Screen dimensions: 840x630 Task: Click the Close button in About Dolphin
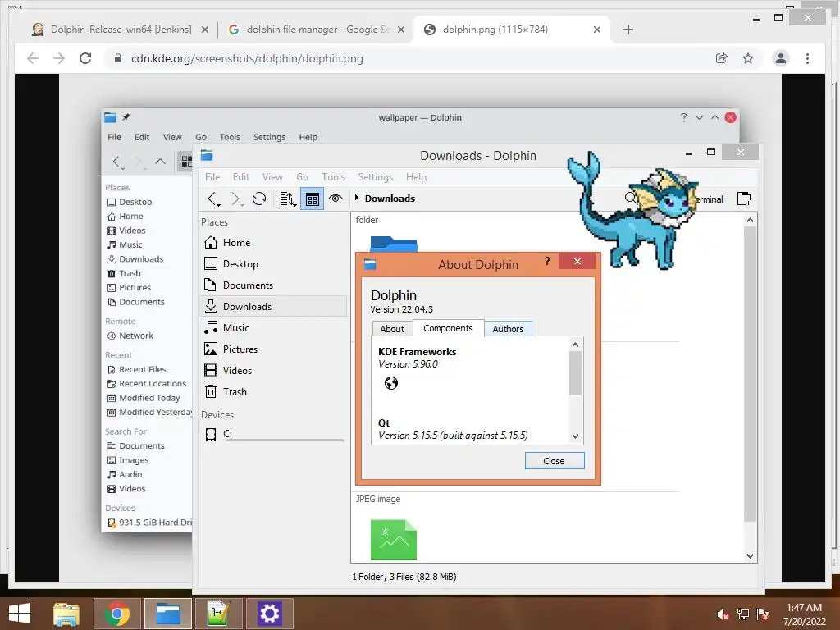point(555,461)
